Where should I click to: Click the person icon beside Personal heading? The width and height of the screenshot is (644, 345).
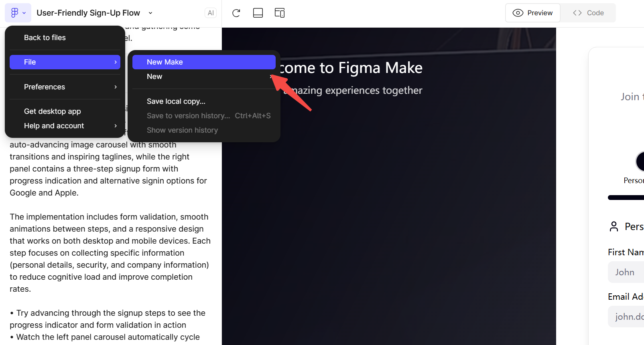point(614,227)
